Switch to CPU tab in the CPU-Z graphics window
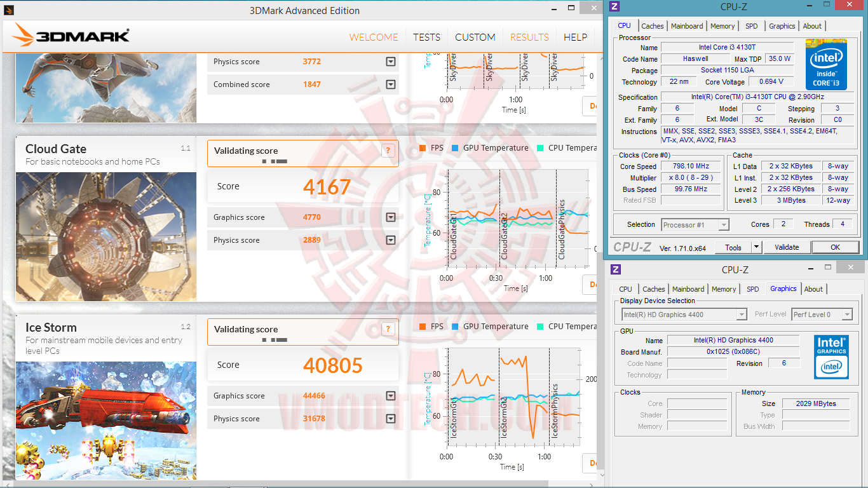This screenshot has width=868, height=488. point(626,289)
